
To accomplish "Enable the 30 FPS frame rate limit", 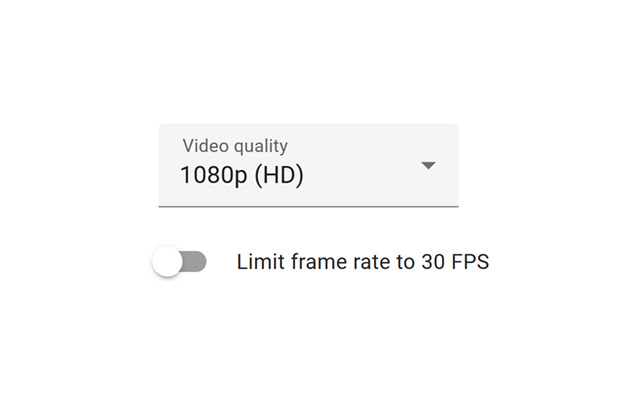I will click(180, 262).
